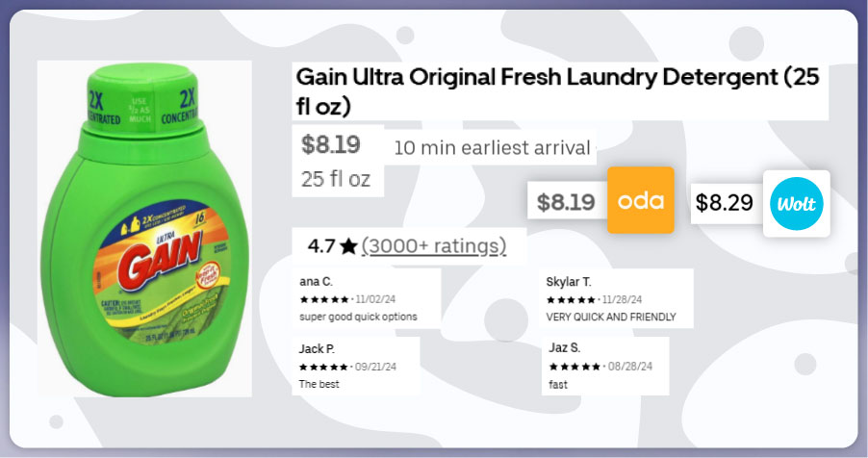This screenshot has width=868, height=458.
Task: Open the 3000+ ratings link
Action: point(434,246)
